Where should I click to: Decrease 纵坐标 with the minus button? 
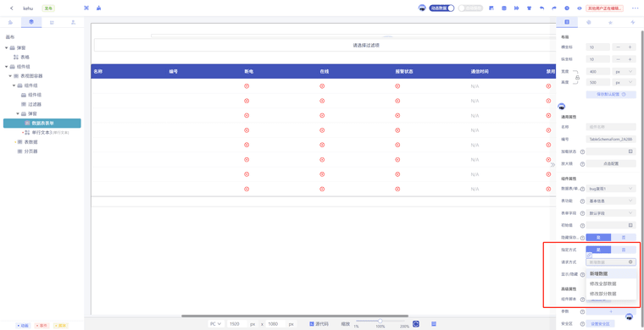(x=618, y=59)
